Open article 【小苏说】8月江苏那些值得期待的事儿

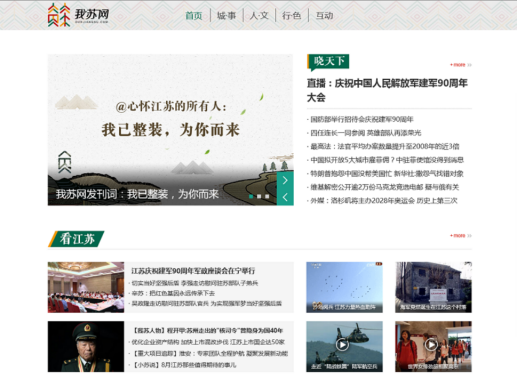[185, 365]
